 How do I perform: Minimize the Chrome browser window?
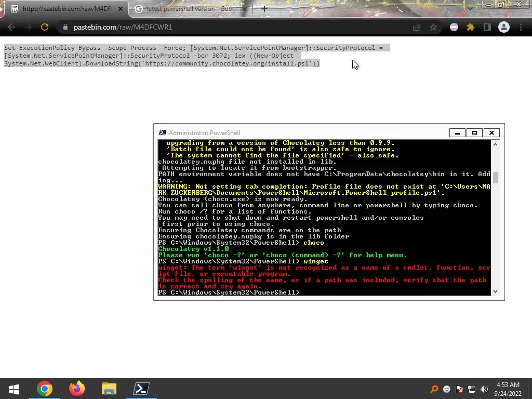click(488, 5)
